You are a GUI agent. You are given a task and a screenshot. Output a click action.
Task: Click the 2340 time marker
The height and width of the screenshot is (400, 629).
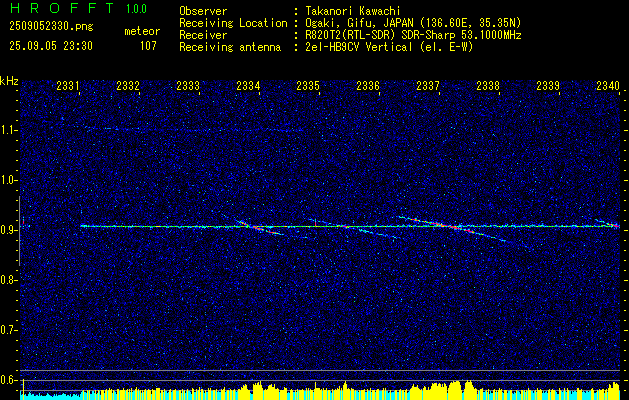click(608, 86)
